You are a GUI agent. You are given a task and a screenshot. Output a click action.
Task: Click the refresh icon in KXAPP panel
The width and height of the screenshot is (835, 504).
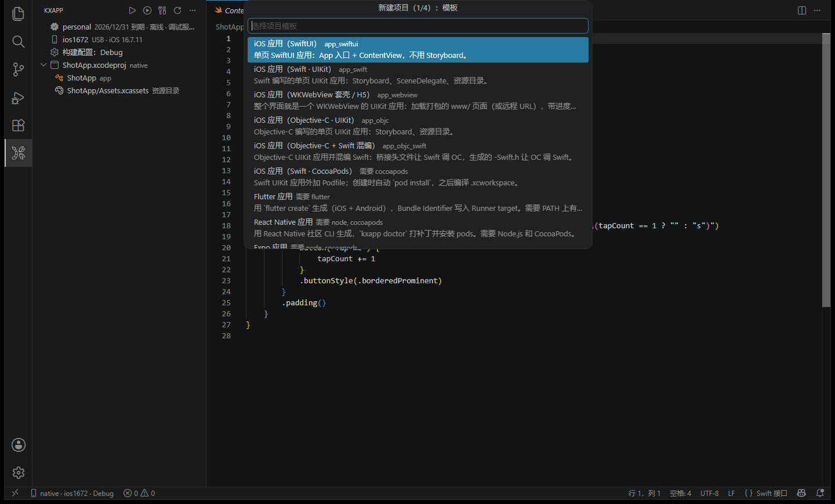[177, 10]
